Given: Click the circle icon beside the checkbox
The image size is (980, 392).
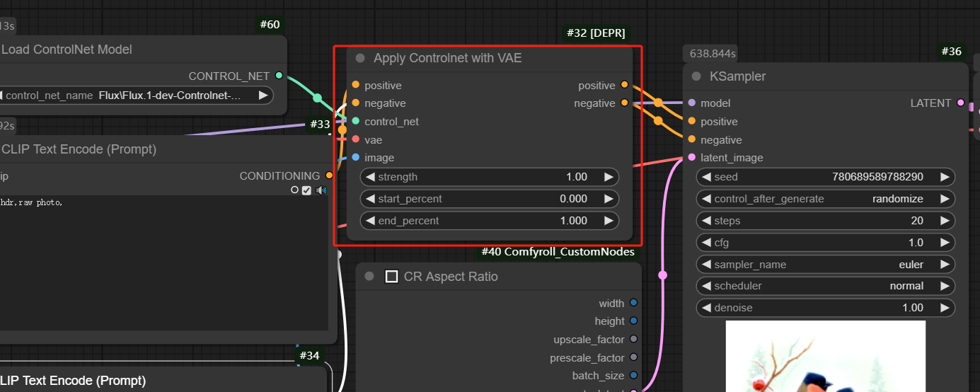Looking at the screenshot, I should click(x=295, y=190).
